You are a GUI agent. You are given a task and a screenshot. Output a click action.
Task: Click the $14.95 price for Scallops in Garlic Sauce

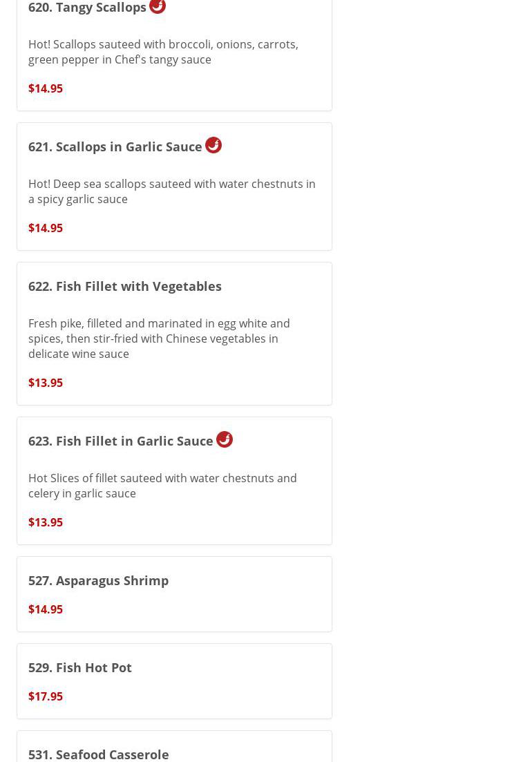[45, 228]
